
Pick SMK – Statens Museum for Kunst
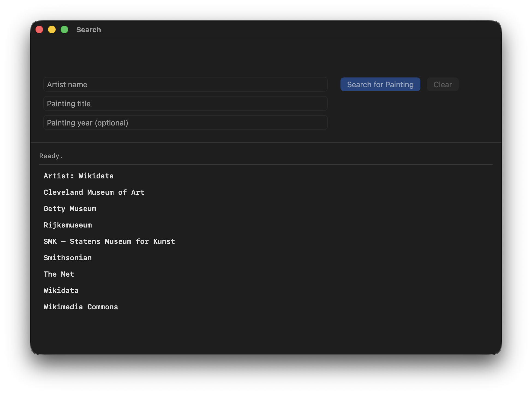109,241
